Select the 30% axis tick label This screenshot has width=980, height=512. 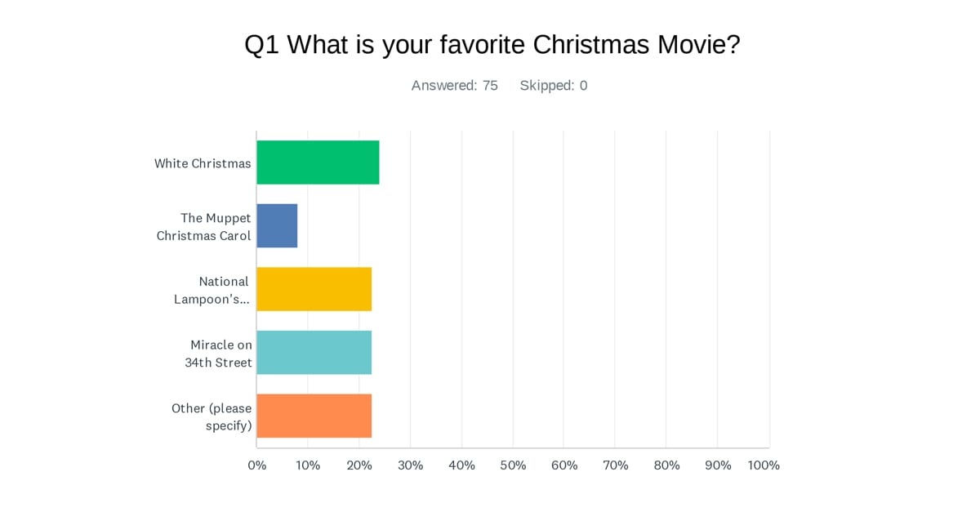coord(410,465)
